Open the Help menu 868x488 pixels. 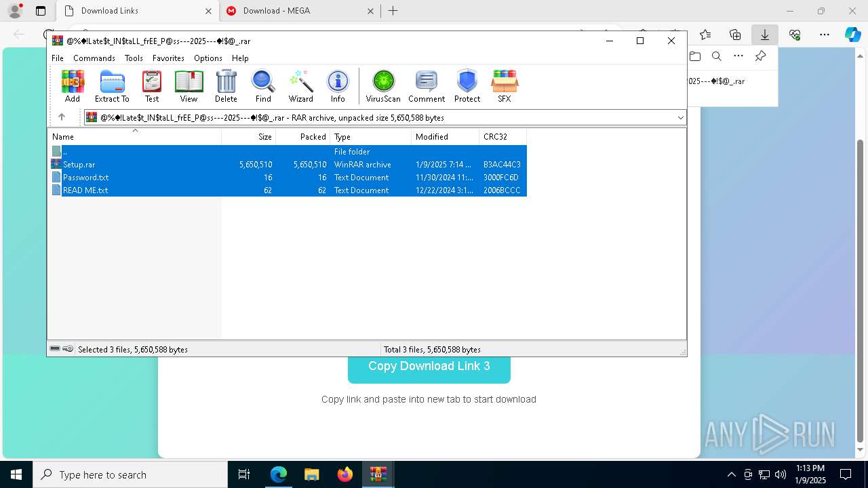[x=240, y=58]
